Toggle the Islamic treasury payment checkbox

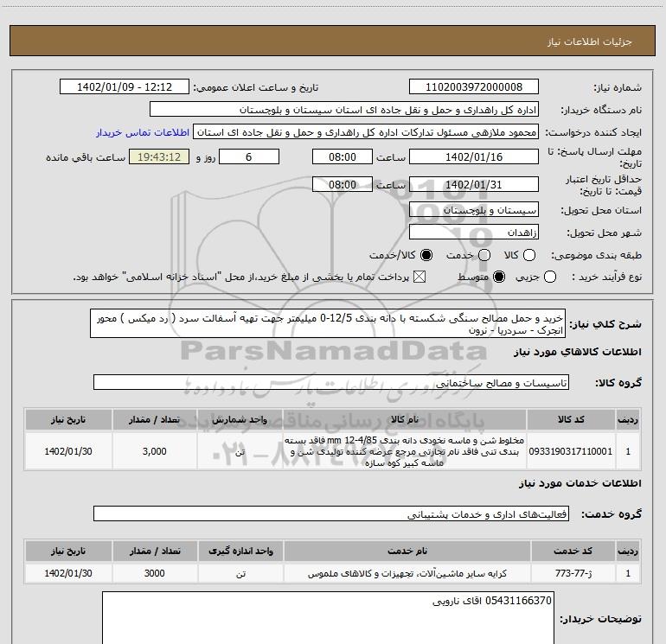[419, 277]
